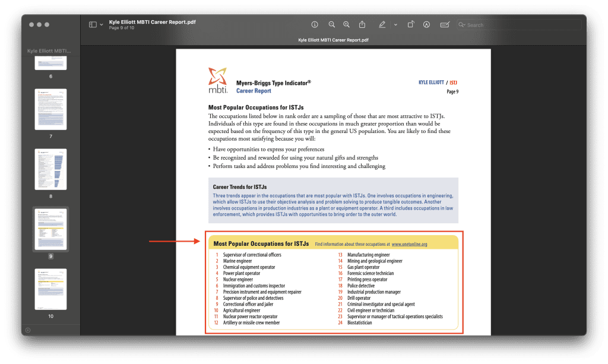This screenshot has height=364, width=608.
Task: Open the Share menu icon
Action: pyautogui.click(x=362, y=25)
